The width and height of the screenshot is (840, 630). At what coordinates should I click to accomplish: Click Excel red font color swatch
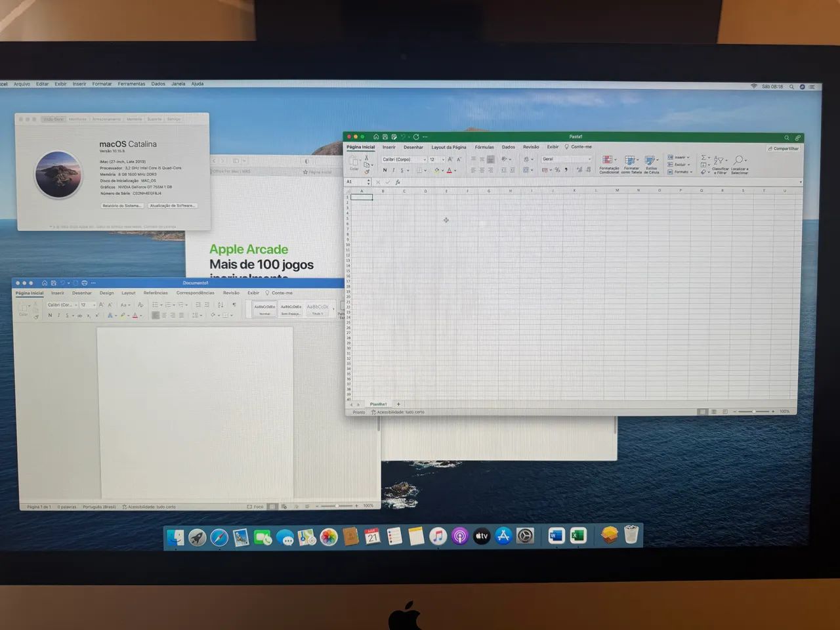pos(449,171)
